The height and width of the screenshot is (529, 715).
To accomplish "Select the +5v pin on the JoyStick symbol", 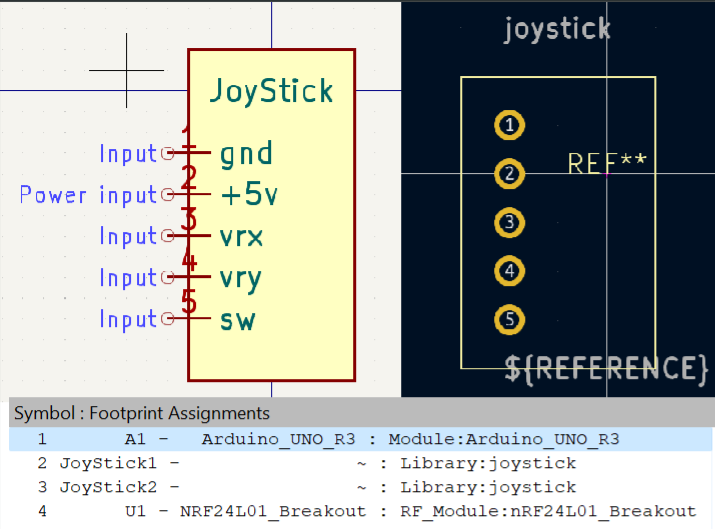I will click(x=187, y=194).
